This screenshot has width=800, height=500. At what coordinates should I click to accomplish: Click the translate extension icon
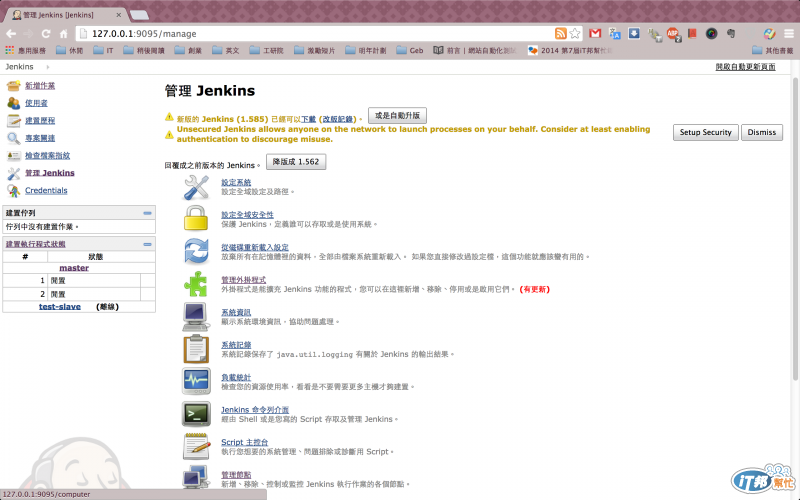coord(614,34)
